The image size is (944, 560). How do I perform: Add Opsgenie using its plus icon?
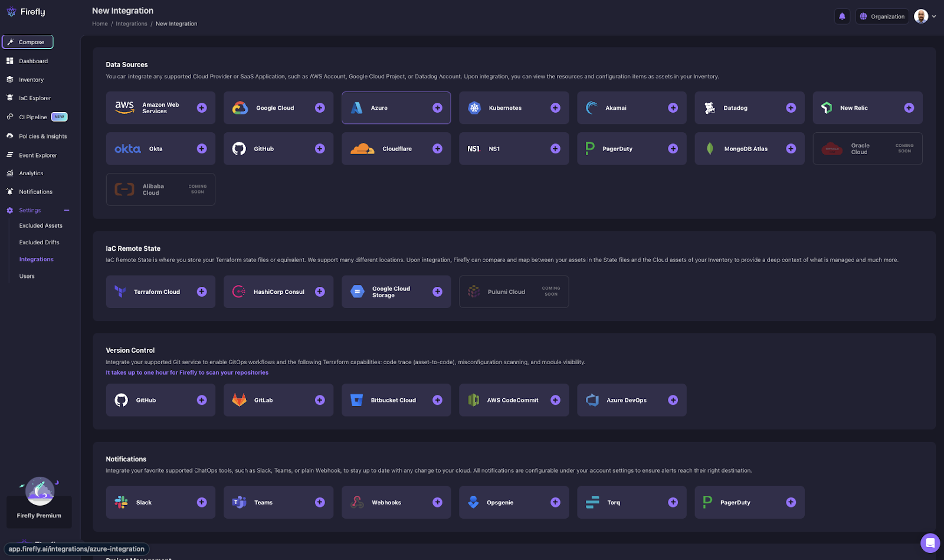(x=555, y=502)
